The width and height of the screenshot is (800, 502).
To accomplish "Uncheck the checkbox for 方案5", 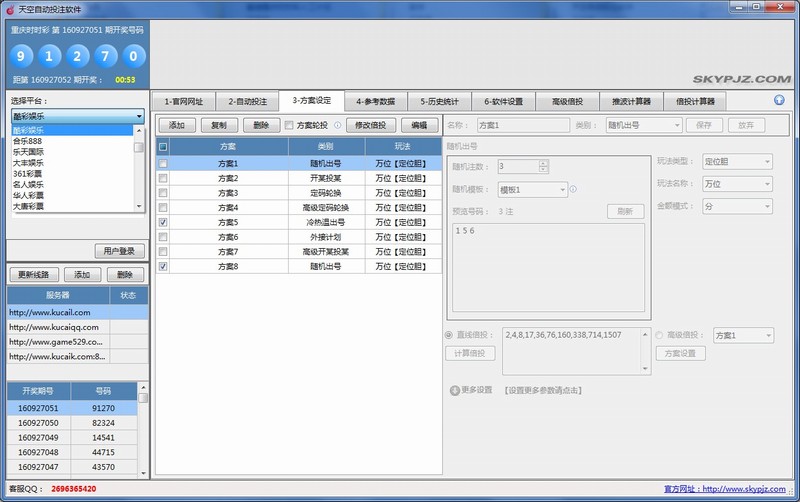I will click(x=163, y=222).
